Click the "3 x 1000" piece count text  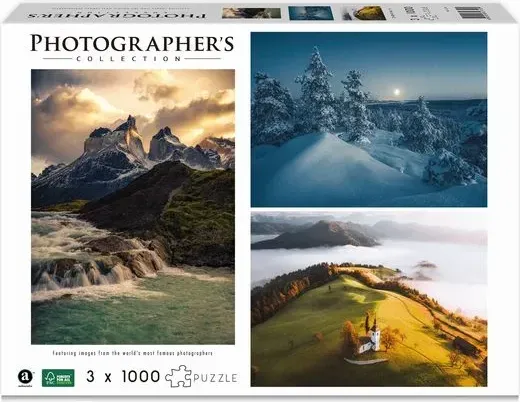123,377
